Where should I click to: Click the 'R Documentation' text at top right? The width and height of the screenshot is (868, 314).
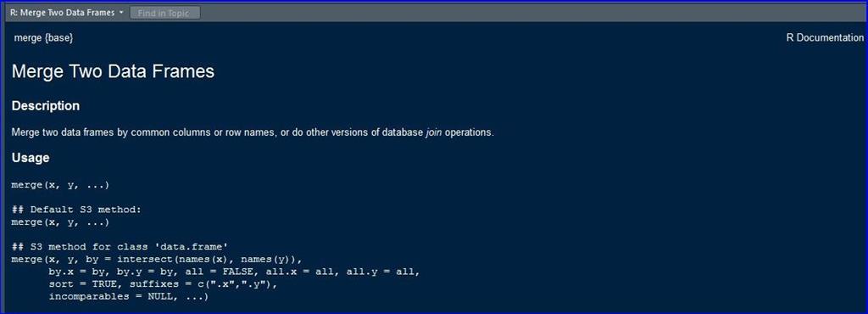[825, 37]
